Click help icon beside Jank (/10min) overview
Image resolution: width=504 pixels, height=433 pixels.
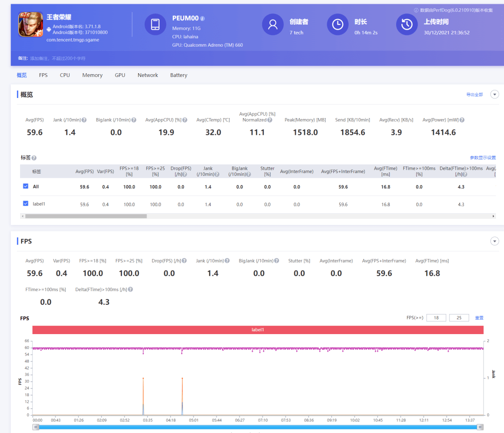coord(84,120)
